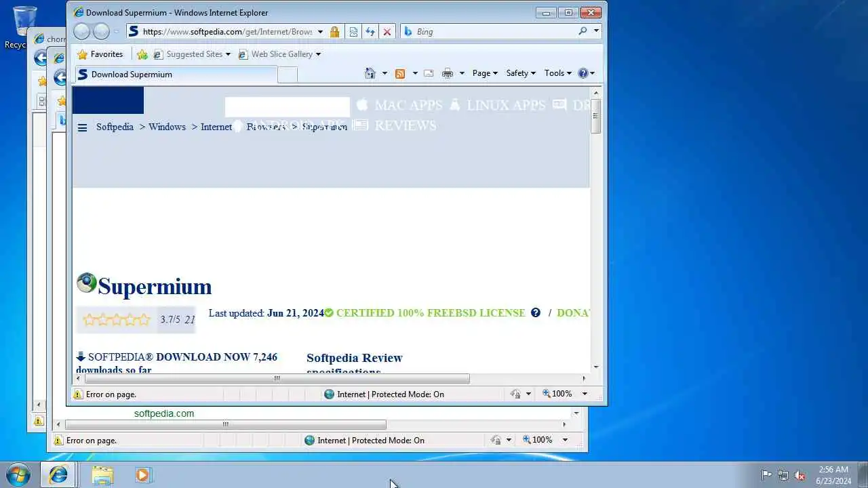This screenshot has height=488, width=868.
Task: Click the New Tab blank button
Action: click(288, 75)
